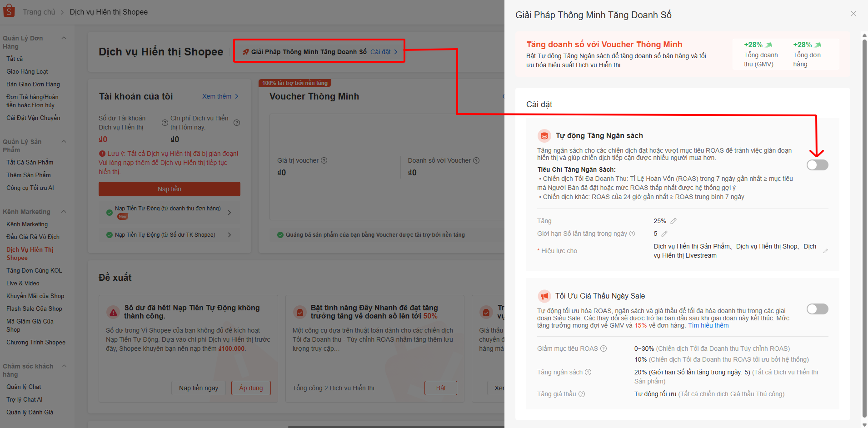
Task: Turn on Tối Ưu Giá Thầu Ngày Sale
Action: click(817, 309)
